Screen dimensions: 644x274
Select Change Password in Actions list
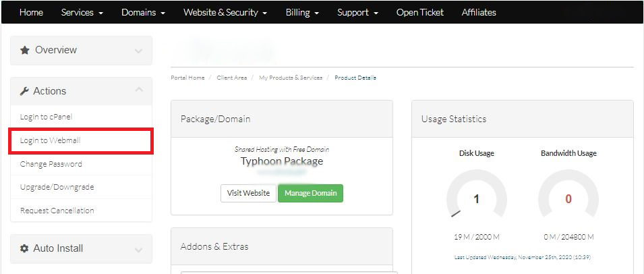[x=51, y=164]
